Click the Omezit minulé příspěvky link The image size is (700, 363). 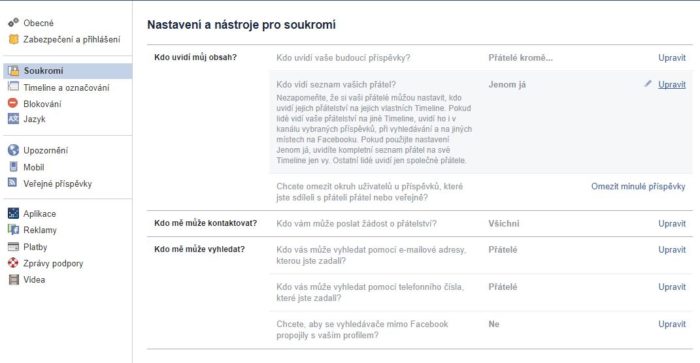(x=638, y=186)
